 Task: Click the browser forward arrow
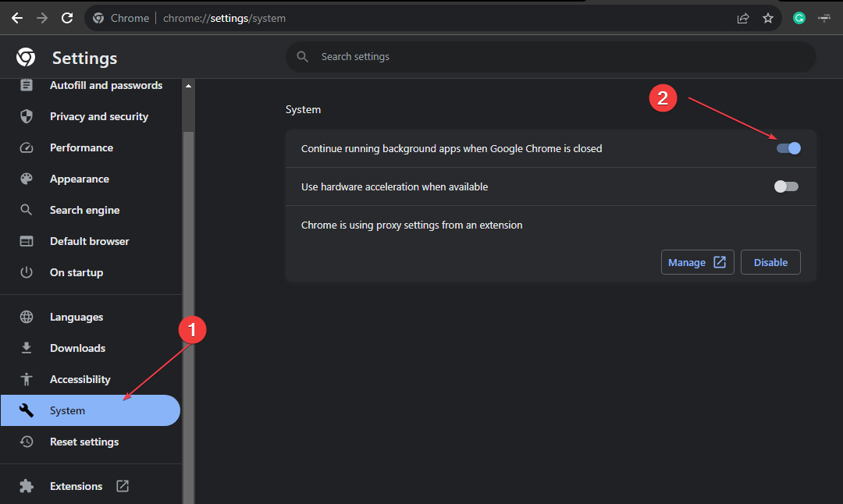tap(42, 18)
